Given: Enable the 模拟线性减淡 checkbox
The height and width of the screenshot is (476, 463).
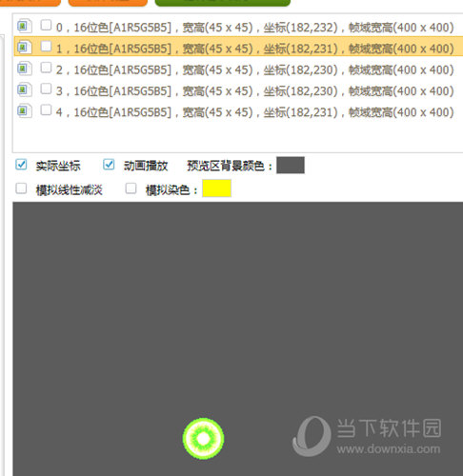Looking at the screenshot, I should 21,188.
